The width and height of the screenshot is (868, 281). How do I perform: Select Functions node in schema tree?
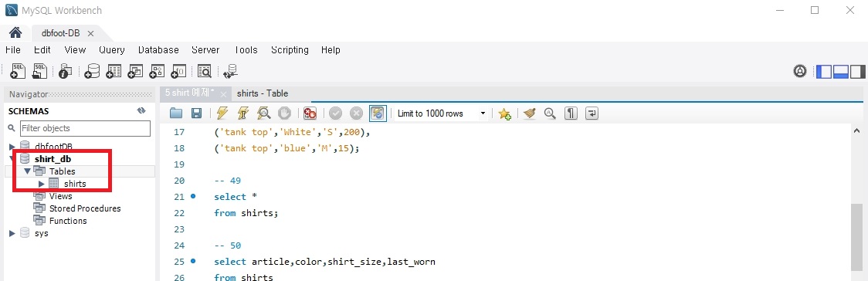pyautogui.click(x=67, y=221)
